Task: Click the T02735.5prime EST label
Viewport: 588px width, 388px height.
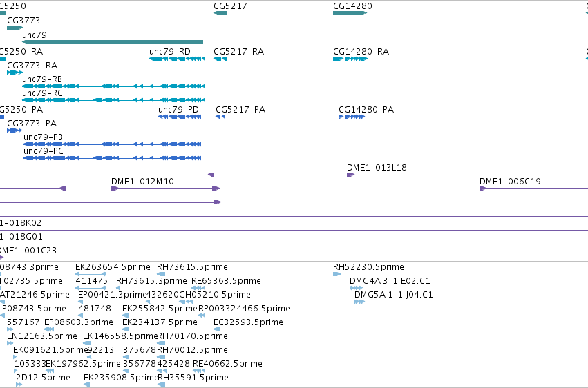Action: coord(32,281)
